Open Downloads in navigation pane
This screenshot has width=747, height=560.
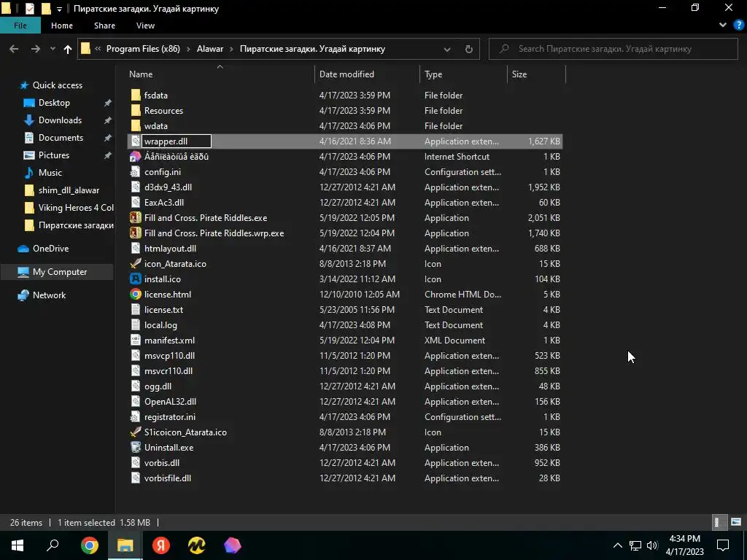(x=60, y=120)
